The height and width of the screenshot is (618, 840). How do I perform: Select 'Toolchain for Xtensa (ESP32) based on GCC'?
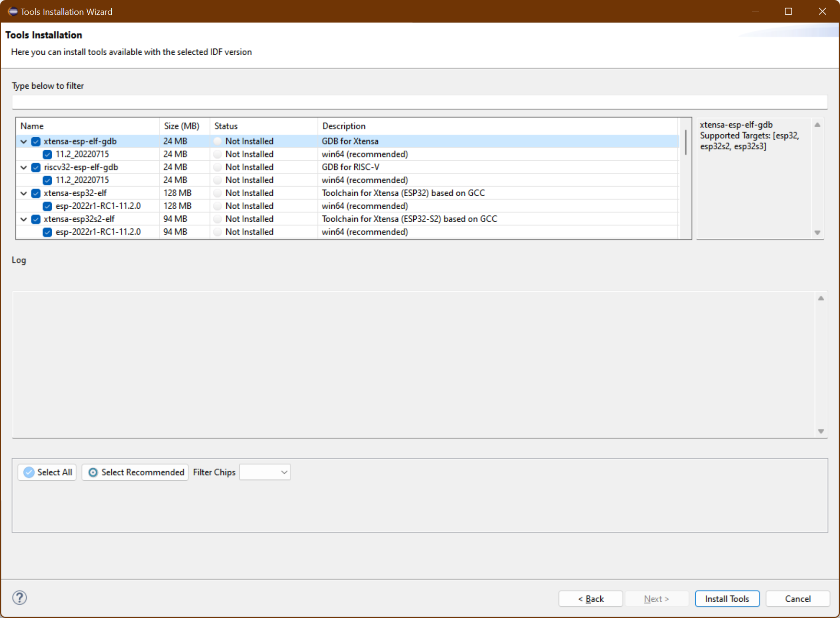click(403, 193)
